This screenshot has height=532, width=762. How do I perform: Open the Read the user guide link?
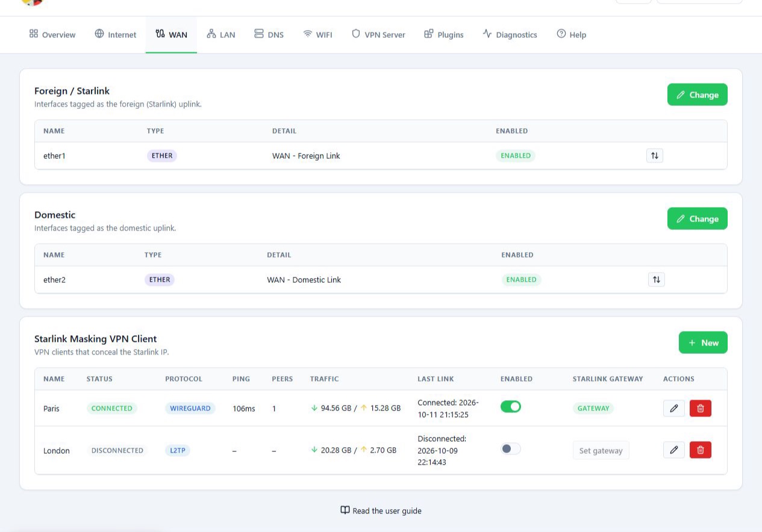381,510
